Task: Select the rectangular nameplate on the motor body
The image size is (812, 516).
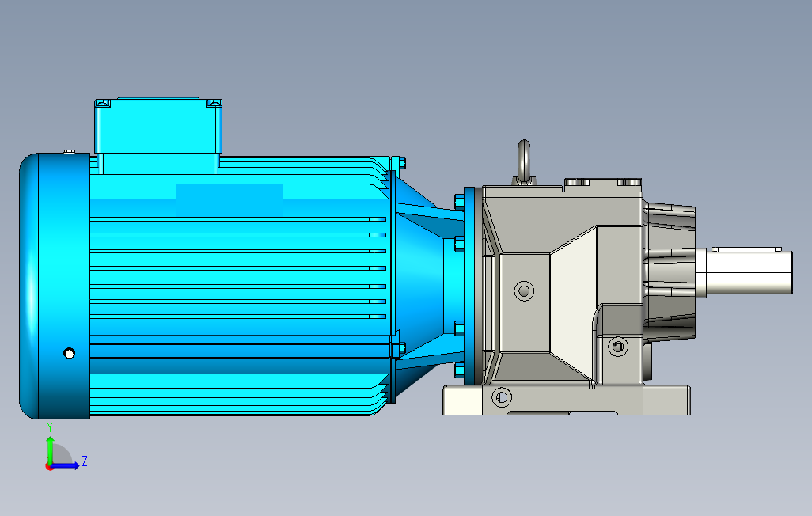Action: click(x=230, y=200)
